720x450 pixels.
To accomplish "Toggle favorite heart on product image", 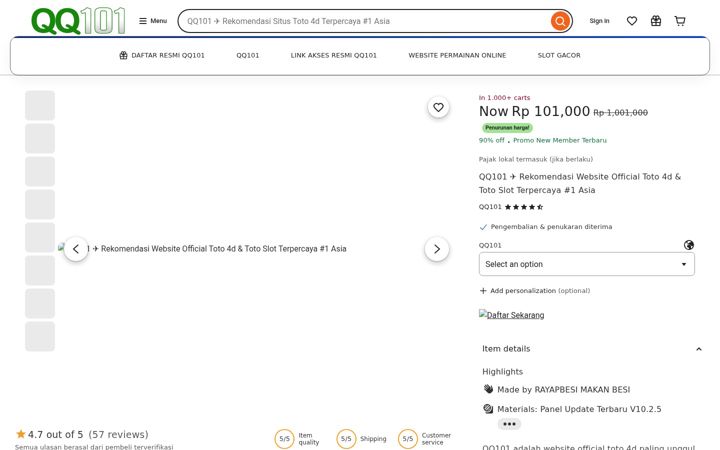I will click(439, 107).
